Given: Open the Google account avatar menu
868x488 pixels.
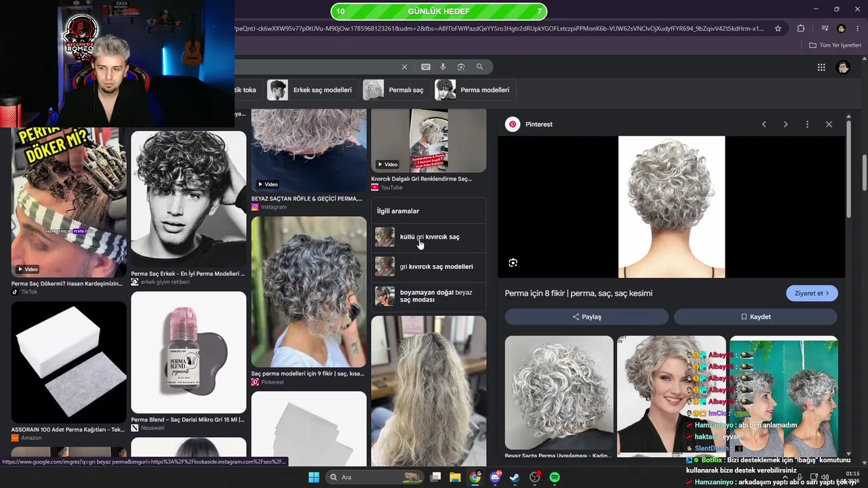Looking at the screenshot, I should (843, 67).
